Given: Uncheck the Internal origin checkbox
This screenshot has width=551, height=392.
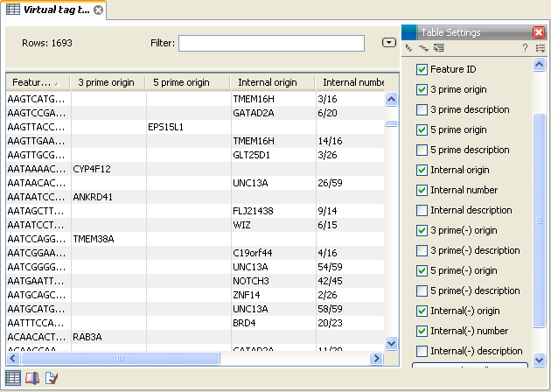Looking at the screenshot, I should [x=422, y=170].
